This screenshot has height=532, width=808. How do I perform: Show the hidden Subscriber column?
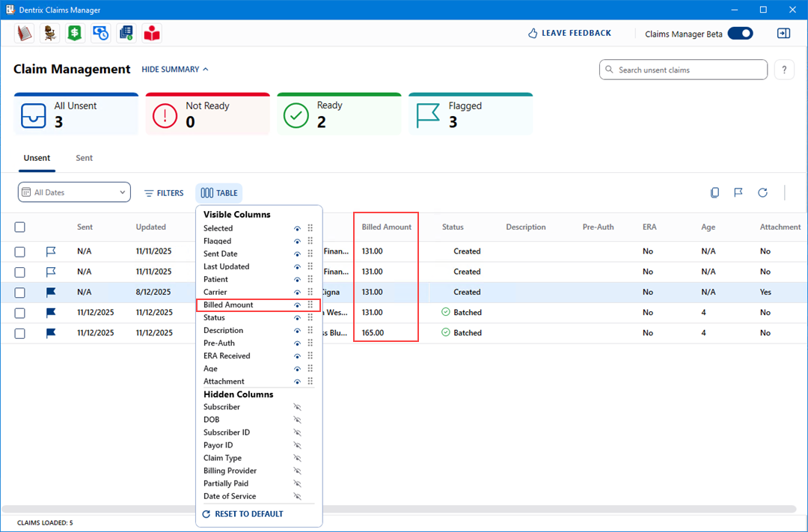coord(298,407)
